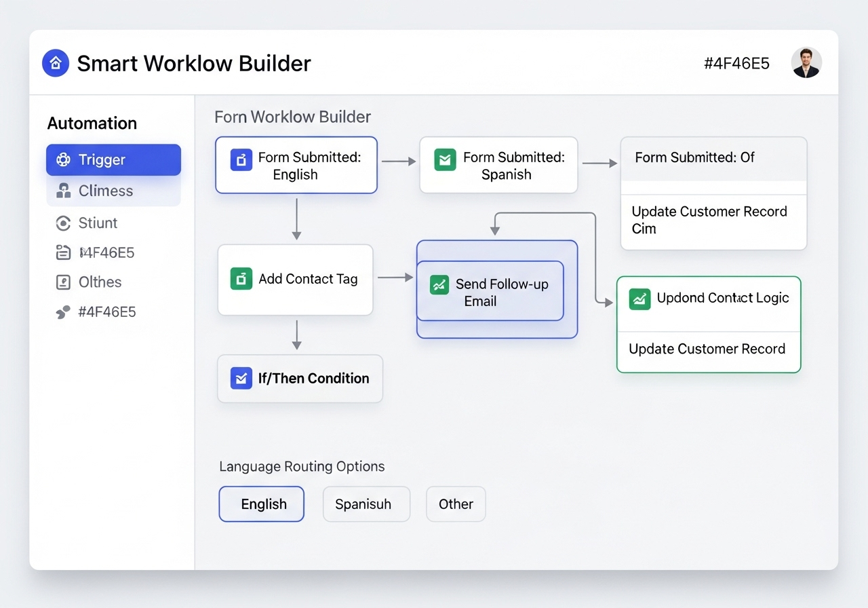Click the blue checkmark icon in If/Then Condition
Viewport: 868px width, 608px height.
[x=241, y=378]
